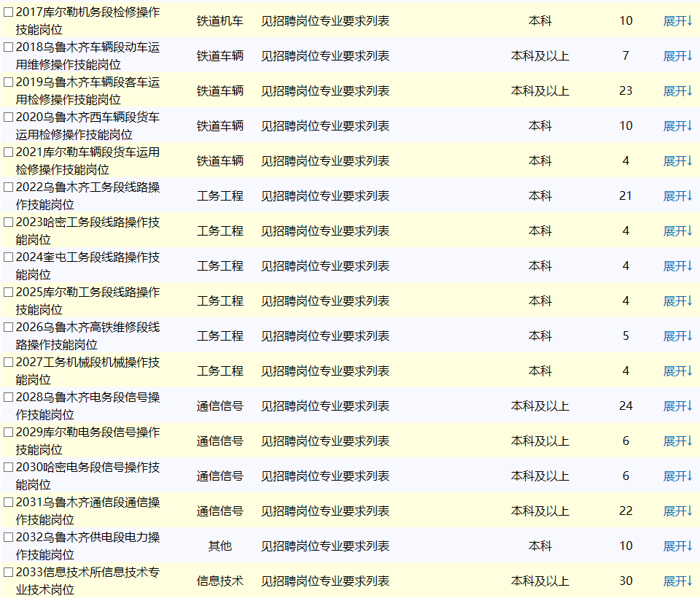The image size is (700, 601).
Task: Click 见招聘岗位专业要求列表 in the 2017 row
Action: pyautogui.click(x=325, y=21)
